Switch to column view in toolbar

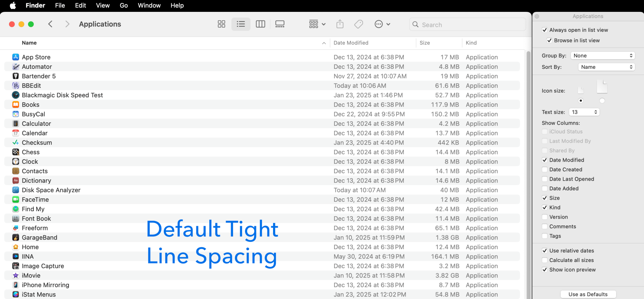tap(260, 24)
